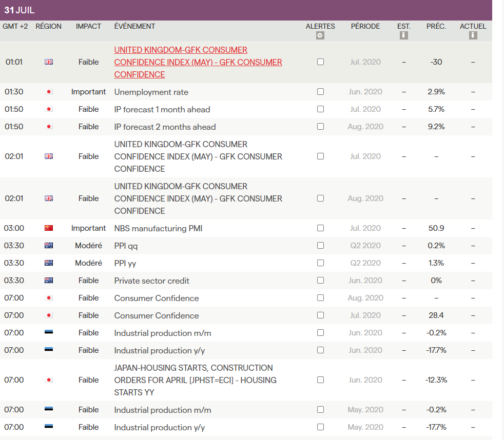Toggle the alert checkbox for PPI yy
Screen dimensions: 504x440
320,263
